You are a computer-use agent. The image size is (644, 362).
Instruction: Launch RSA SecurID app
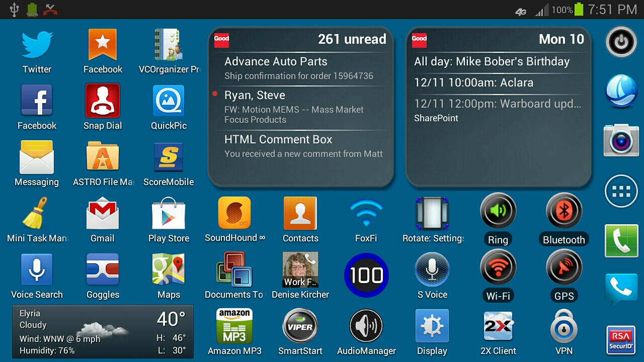(621, 339)
